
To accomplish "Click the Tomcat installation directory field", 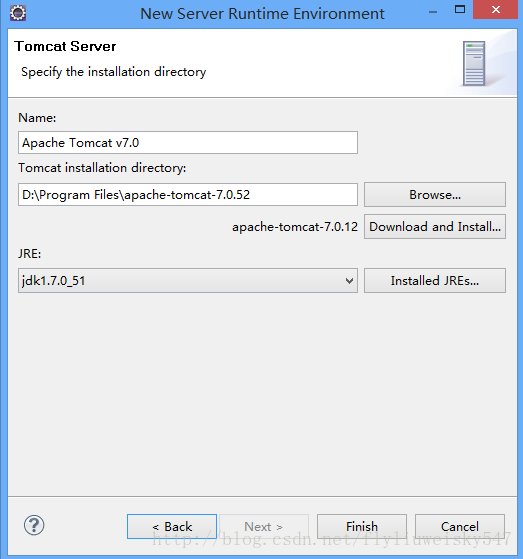I will click(x=188, y=195).
